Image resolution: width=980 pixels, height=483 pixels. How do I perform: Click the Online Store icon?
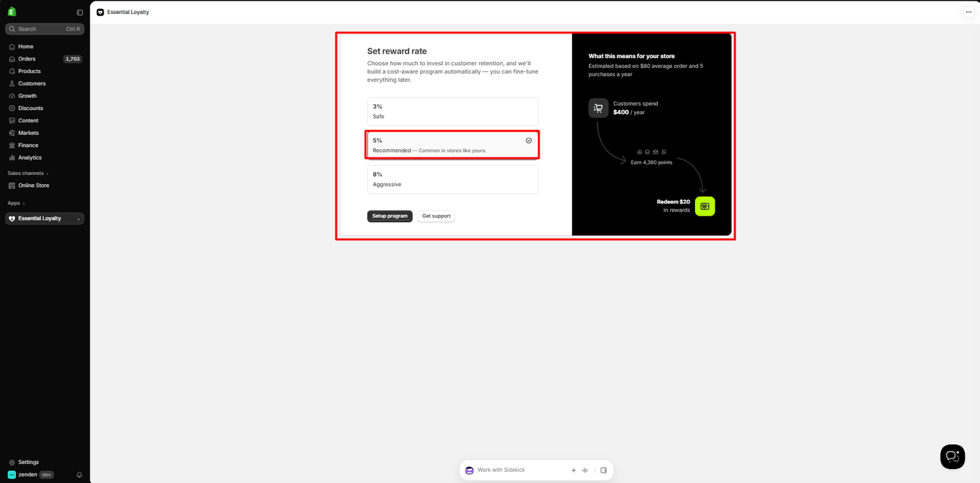[12, 185]
